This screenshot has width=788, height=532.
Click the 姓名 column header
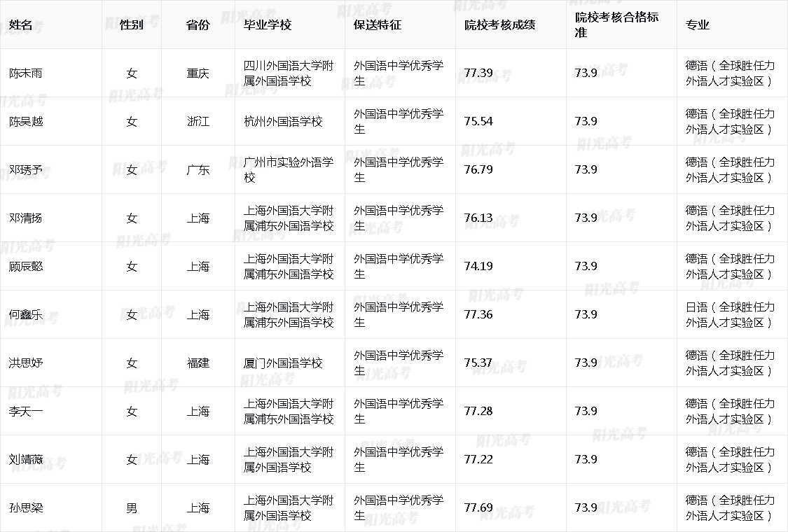coord(20,24)
